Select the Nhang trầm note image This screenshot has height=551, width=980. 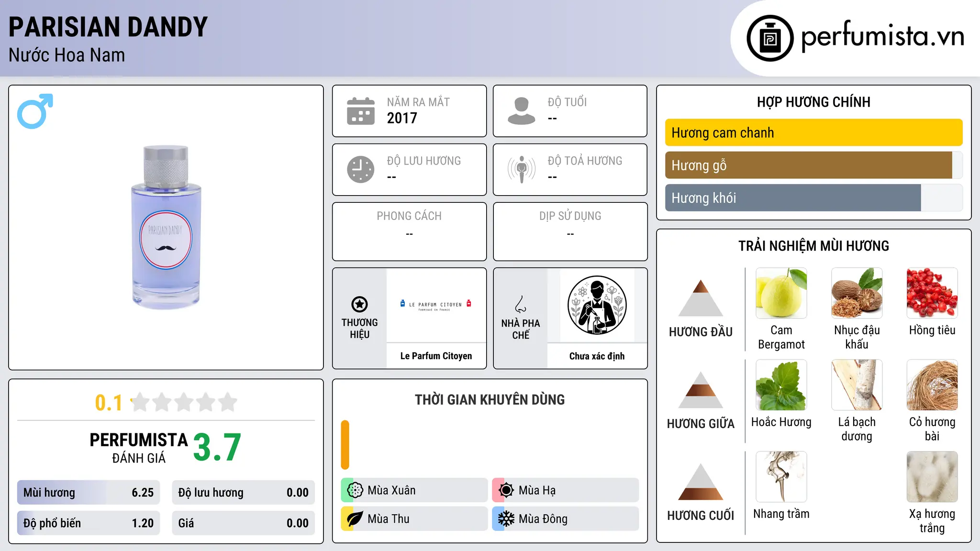781,477
